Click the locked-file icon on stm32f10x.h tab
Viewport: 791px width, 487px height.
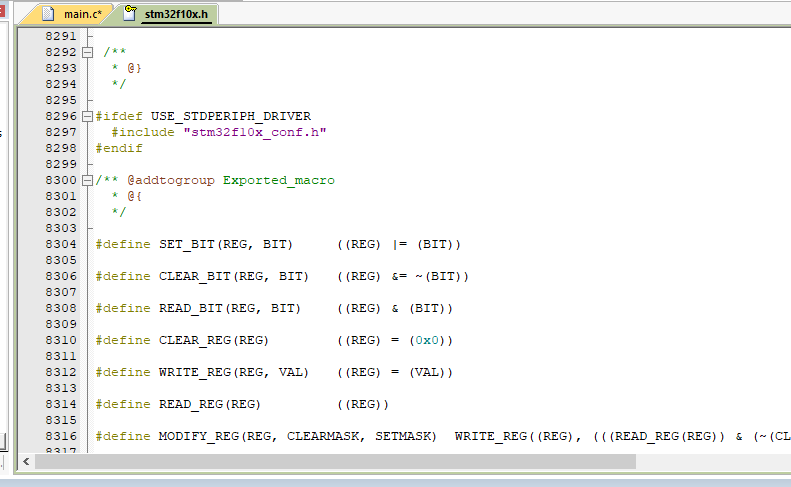coord(130,13)
